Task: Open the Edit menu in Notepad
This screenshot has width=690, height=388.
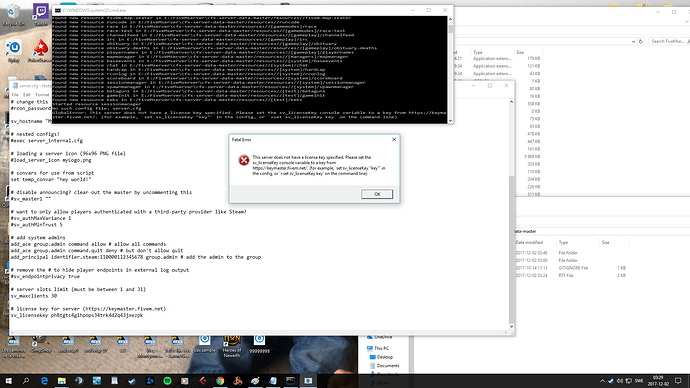Action: click(x=27, y=95)
